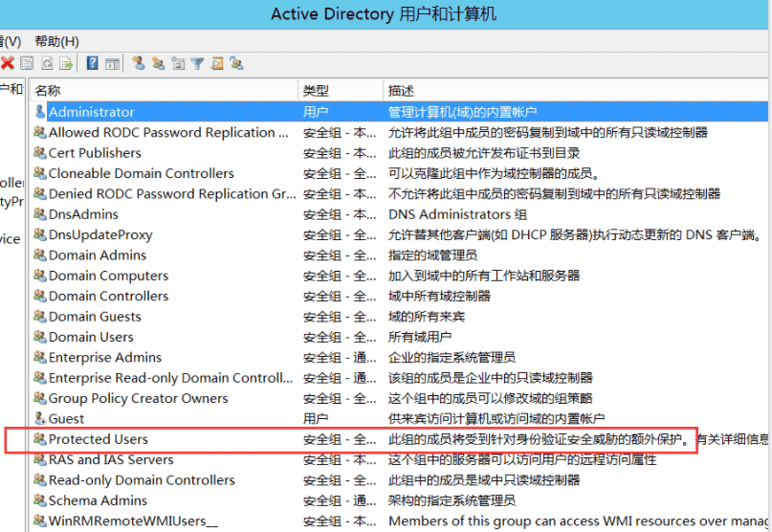Click the Schema Admins group icon
The width and height of the screenshot is (772, 532).
(40, 500)
